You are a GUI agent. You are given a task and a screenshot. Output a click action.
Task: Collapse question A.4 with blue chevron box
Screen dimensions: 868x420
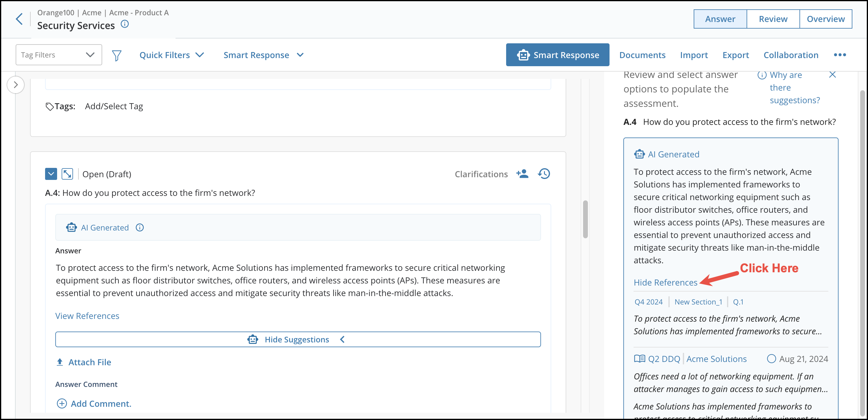tap(51, 174)
